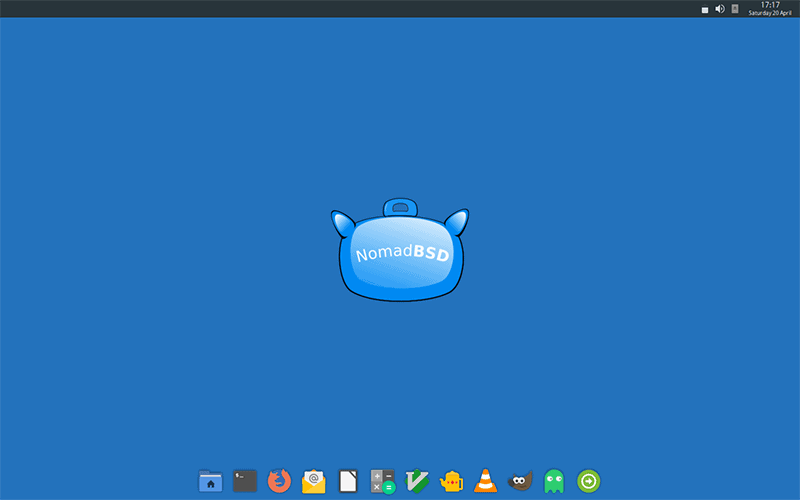Click the volume speaker tray icon
This screenshot has height=500, width=800.
[720, 9]
